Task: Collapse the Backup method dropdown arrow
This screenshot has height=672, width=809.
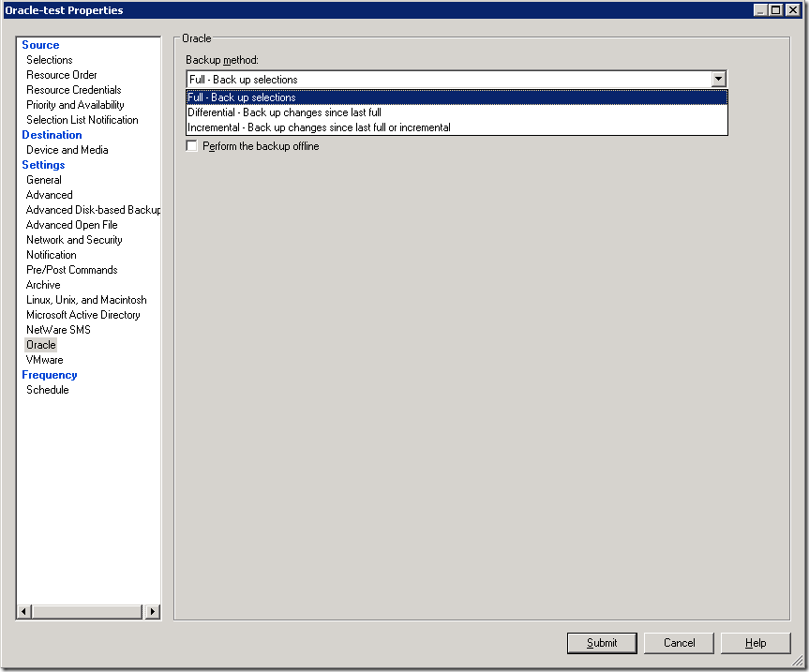Action: 718,80
